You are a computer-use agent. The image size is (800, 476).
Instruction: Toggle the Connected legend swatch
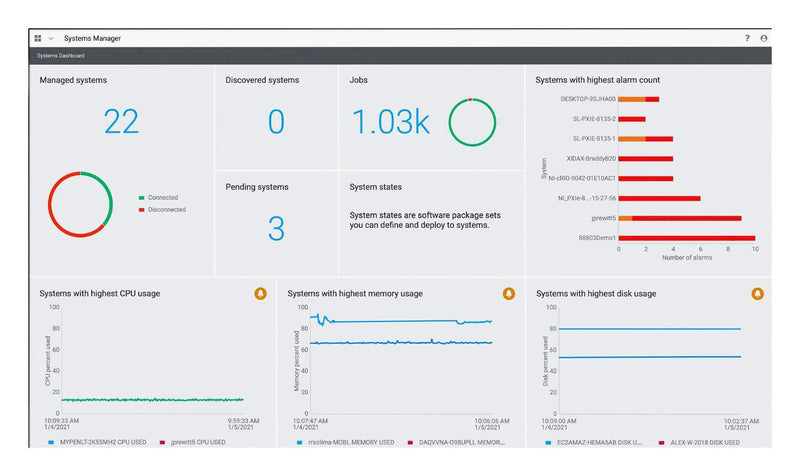pyautogui.click(x=141, y=197)
